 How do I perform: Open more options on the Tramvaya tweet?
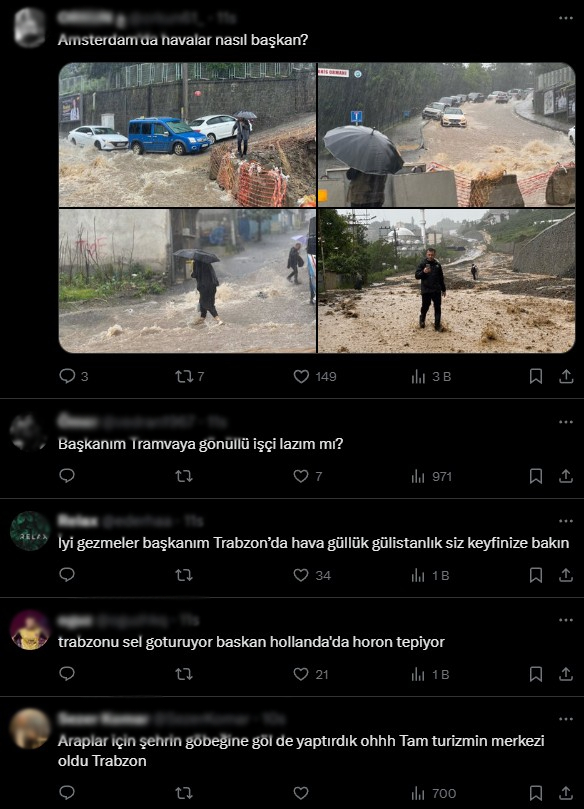[x=566, y=422]
